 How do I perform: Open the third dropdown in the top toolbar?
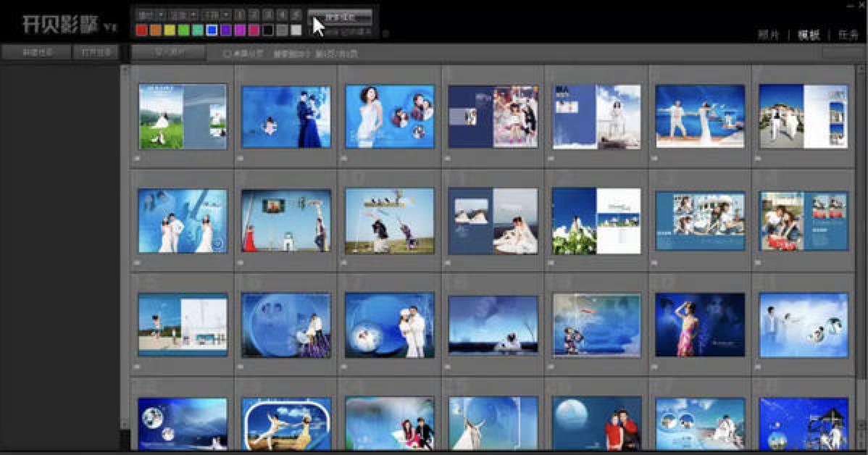pos(215,14)
